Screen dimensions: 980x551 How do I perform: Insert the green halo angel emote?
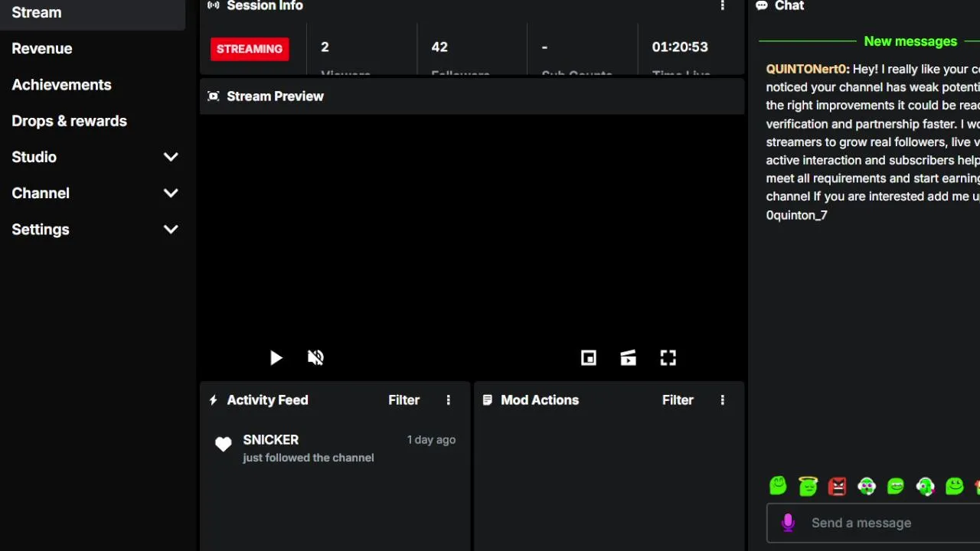808,485
